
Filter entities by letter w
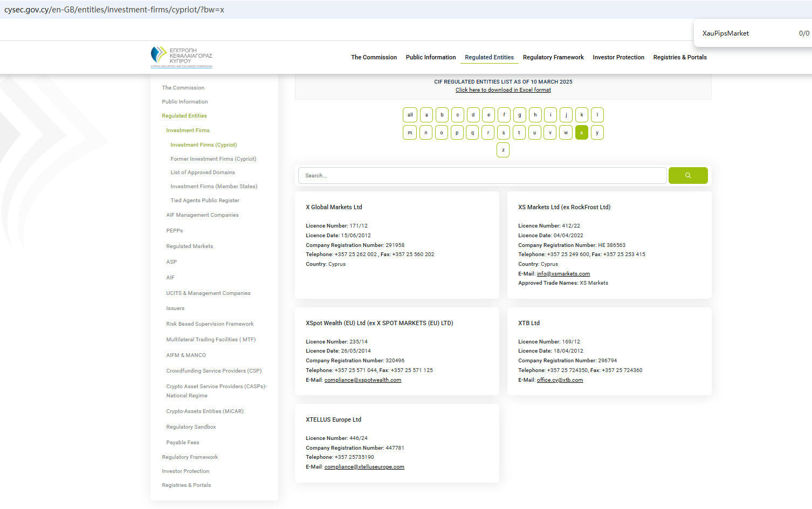(566, 133)
